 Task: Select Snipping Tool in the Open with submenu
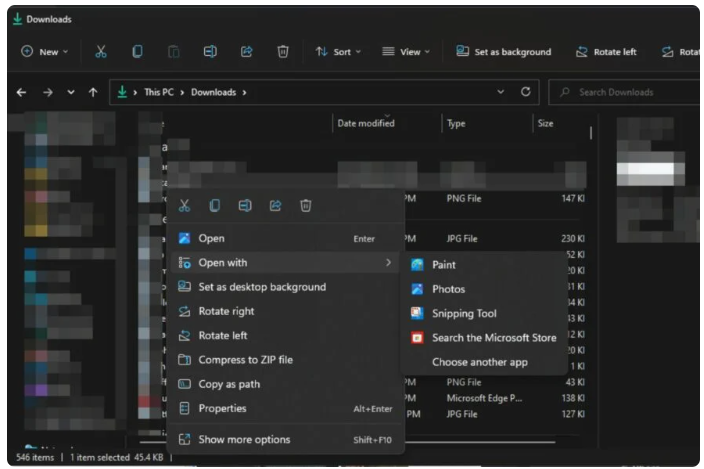point(464,313)
